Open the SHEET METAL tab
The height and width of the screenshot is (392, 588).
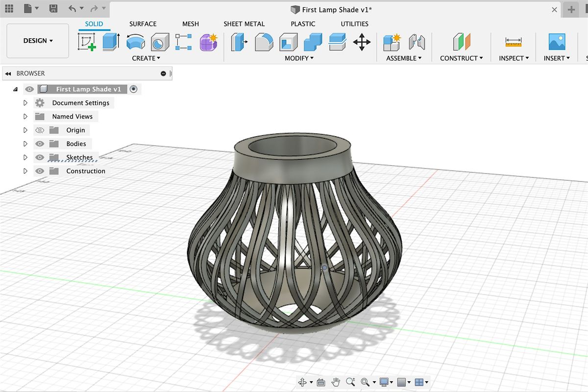244,24
